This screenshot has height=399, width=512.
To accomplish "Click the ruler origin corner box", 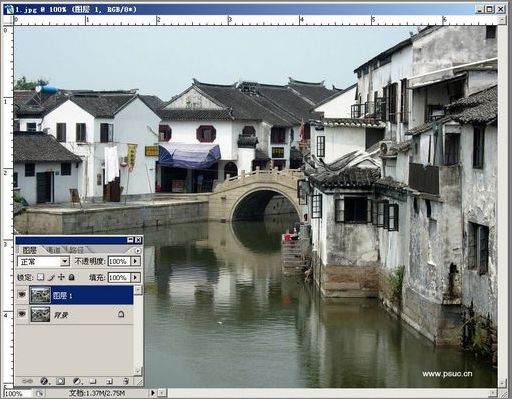I will tap(7, 21).
